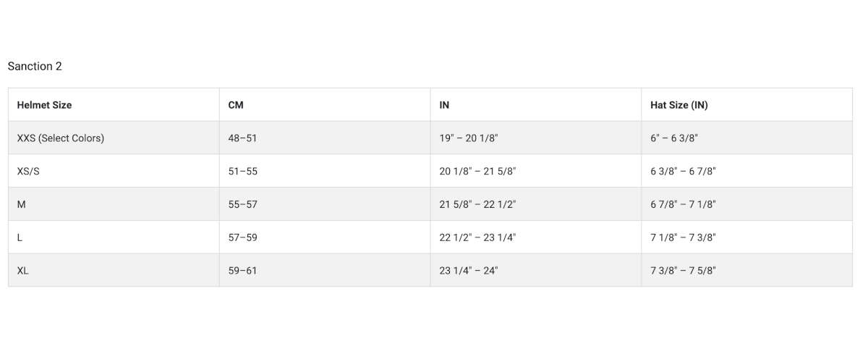
Task: Click the Sanction 2 heading text
Action: [35, 67]
